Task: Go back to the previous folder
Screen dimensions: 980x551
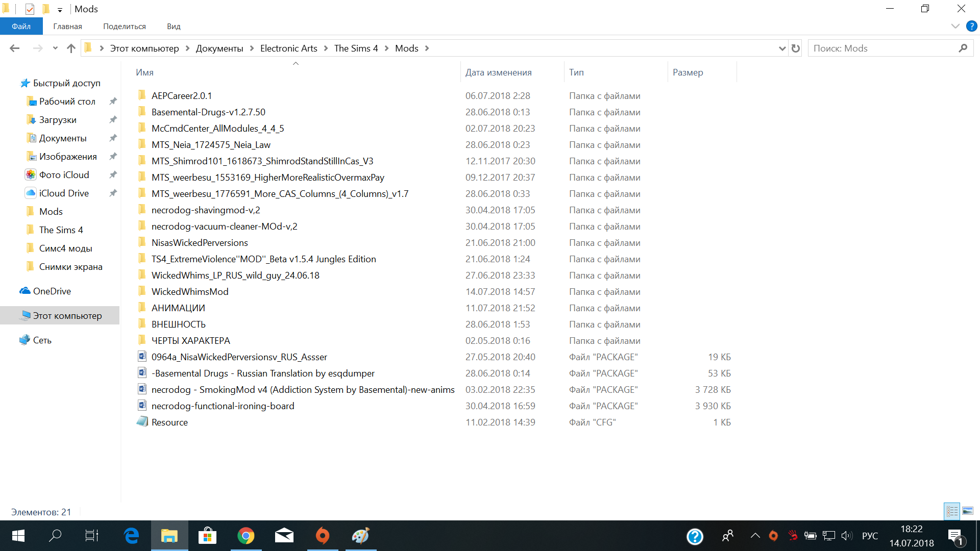Action: 14,48
